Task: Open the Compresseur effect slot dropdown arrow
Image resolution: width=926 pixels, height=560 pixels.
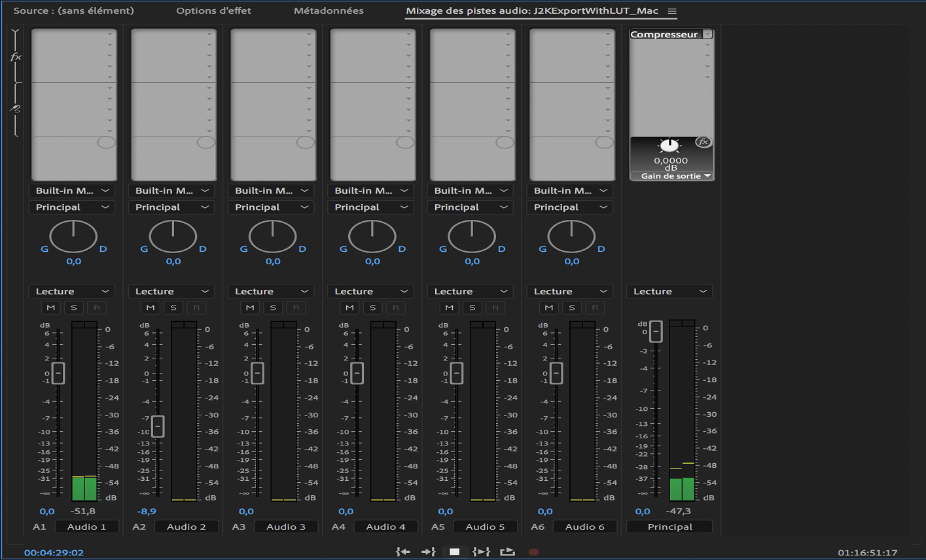Action: [x=707, y=34]
